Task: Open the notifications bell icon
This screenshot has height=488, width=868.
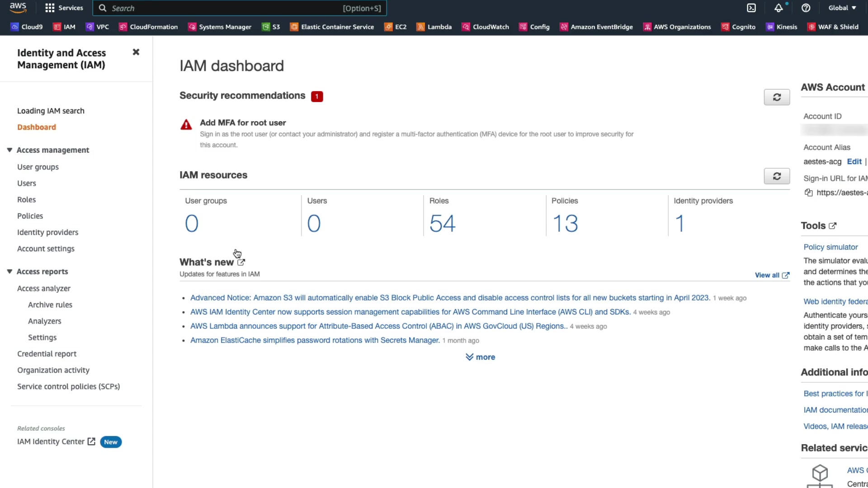Action: (778, 8)
